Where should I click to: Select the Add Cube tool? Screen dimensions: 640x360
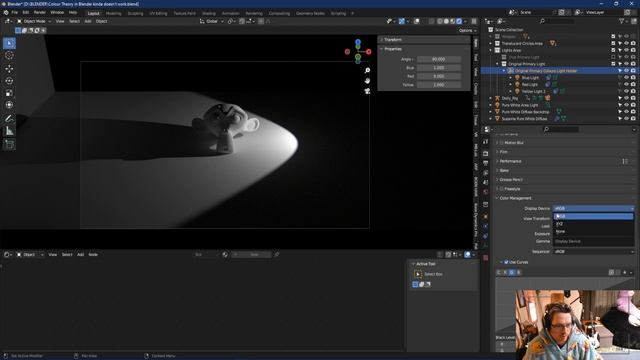[x=9, y=144]
